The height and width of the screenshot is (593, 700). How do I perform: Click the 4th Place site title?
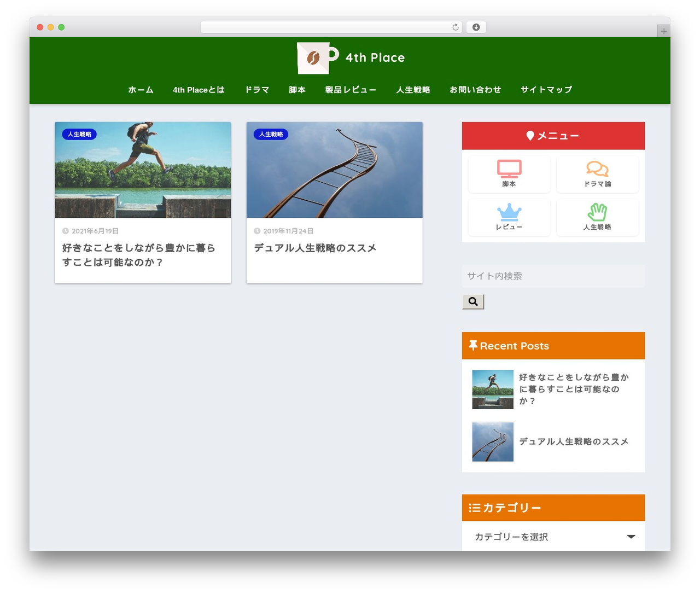click(x=375, y=57)
